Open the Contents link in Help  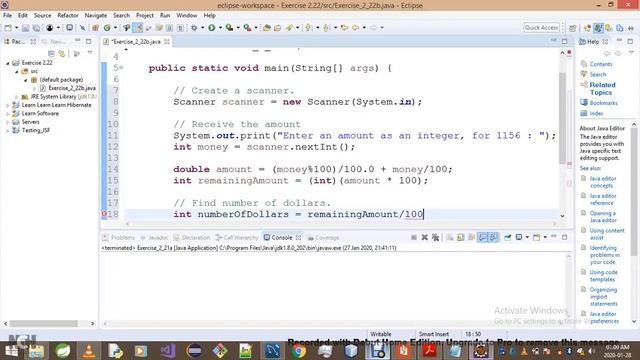tap(601, 64)
